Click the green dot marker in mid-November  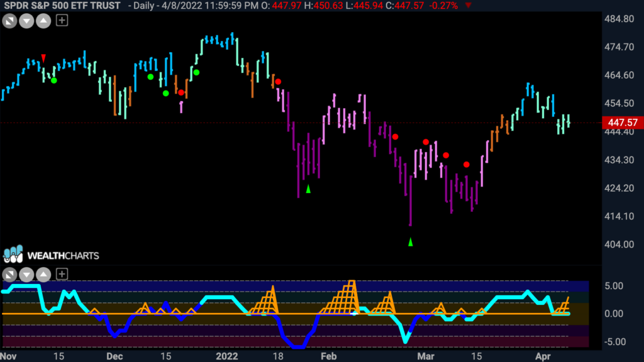[x=54, y=80]
